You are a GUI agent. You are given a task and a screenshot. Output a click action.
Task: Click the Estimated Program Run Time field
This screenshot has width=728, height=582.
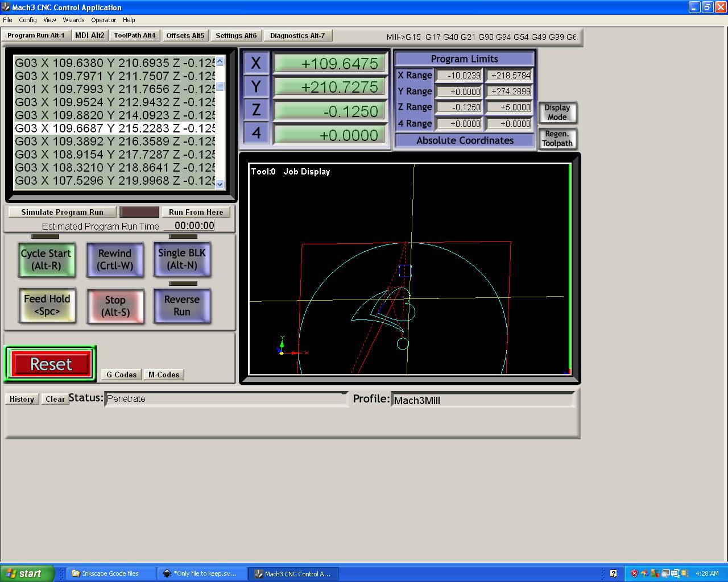tap(189, 226)
